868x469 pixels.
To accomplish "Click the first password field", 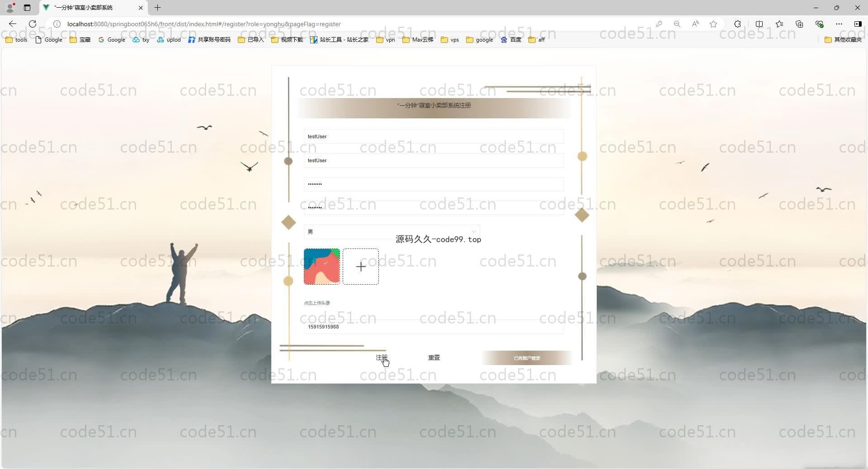I will (434, 184).
